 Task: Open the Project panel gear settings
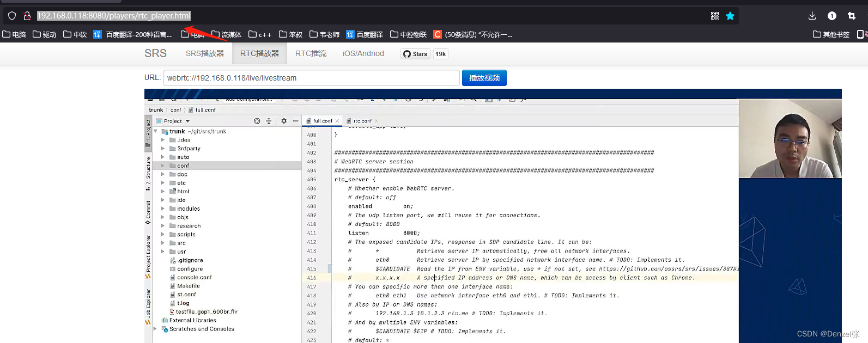283,121
